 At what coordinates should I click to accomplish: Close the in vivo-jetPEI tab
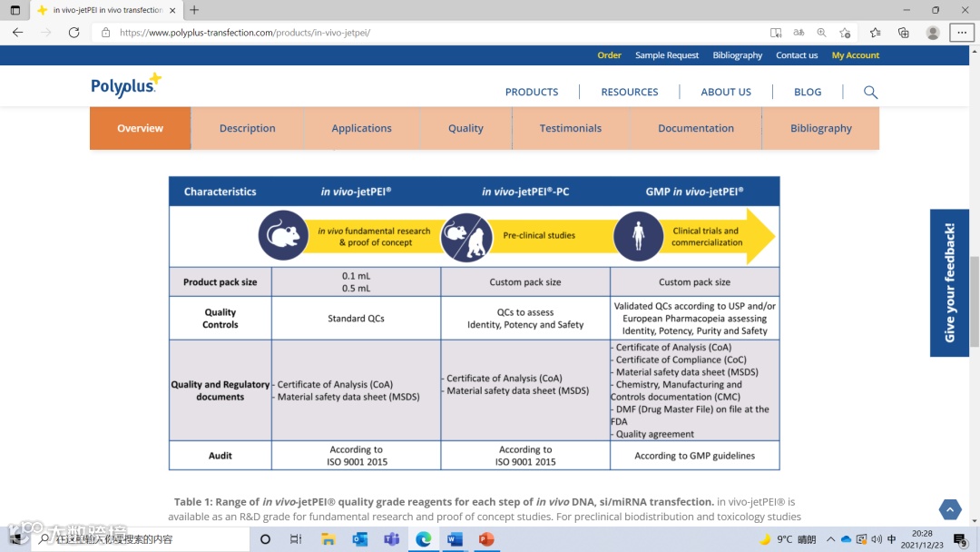point(172,10)
